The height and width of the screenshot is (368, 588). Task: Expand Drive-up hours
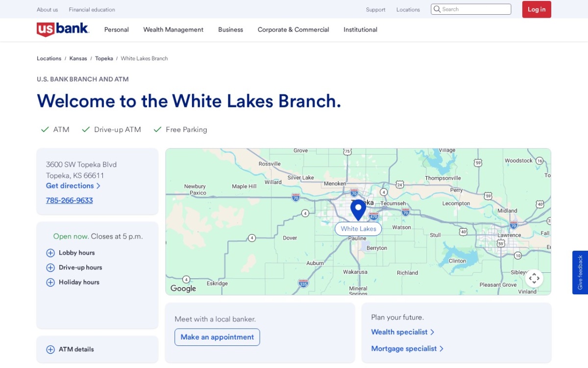coord(74,267)
